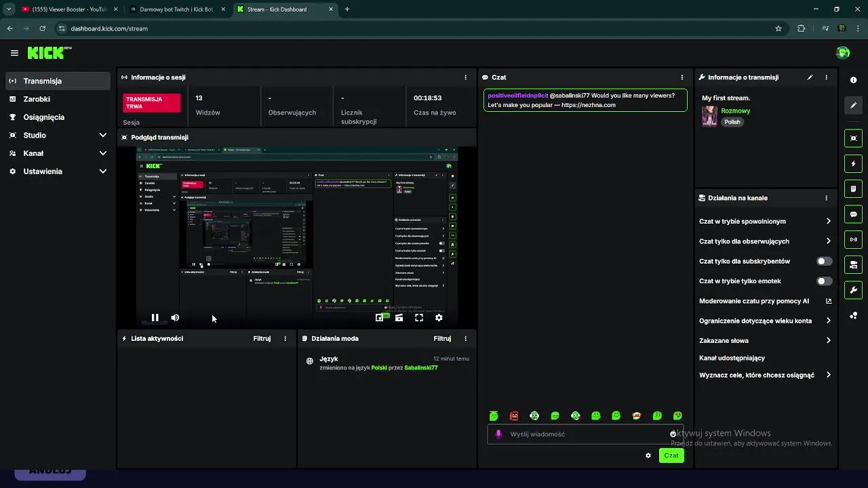The image size is (868, 488).
Task: Click the Rozmowy category thumbnail
Action: [x=709, y=116]
